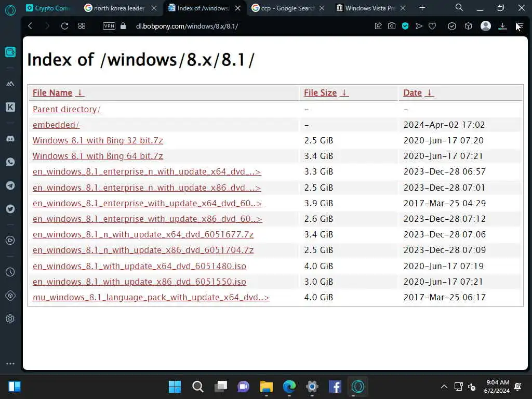532x399 pixels.
Task: Open the Extensions cube in toolbar
Action: 468,26
